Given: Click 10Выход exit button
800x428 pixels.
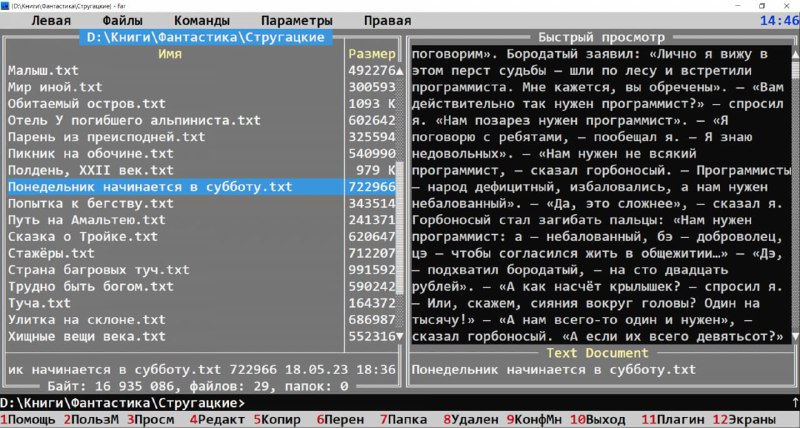Looking at the screenshot, I should coord(597,420).
